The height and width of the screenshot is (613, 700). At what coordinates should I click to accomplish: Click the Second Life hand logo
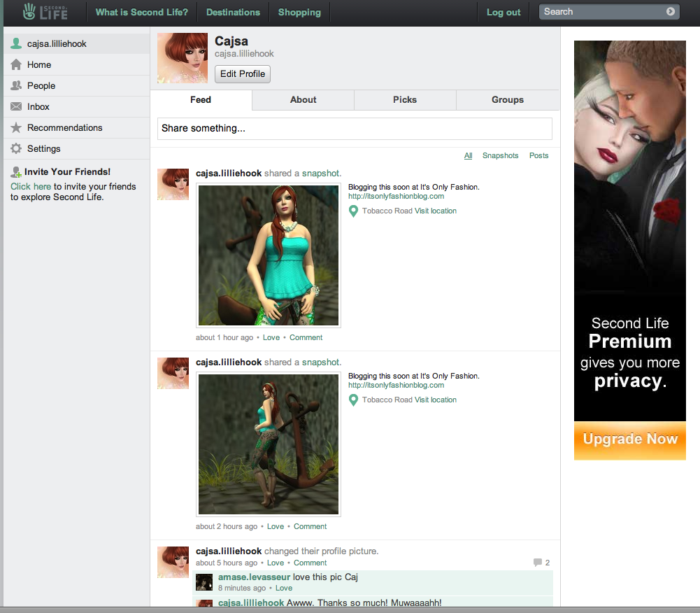[29, 12]
